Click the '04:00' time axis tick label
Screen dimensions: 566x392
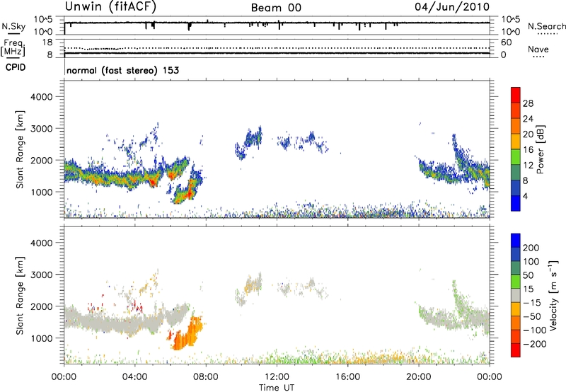[134, 377]
